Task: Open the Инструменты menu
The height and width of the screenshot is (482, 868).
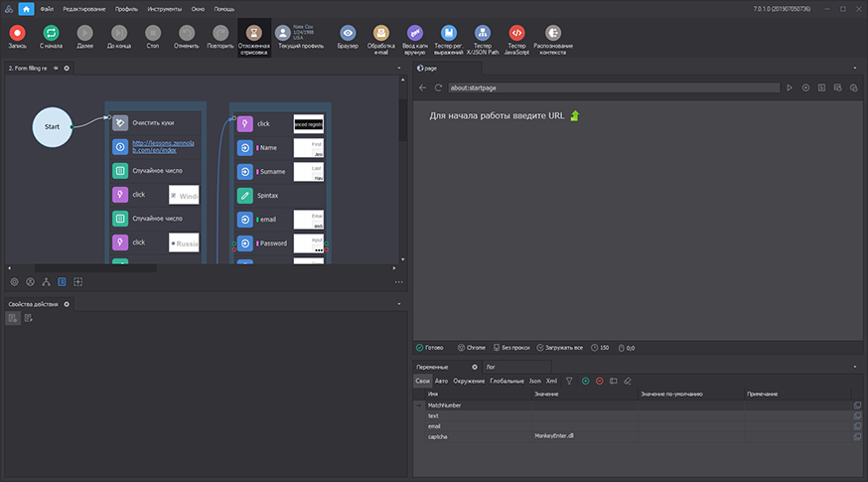Action: coord(165,9)
